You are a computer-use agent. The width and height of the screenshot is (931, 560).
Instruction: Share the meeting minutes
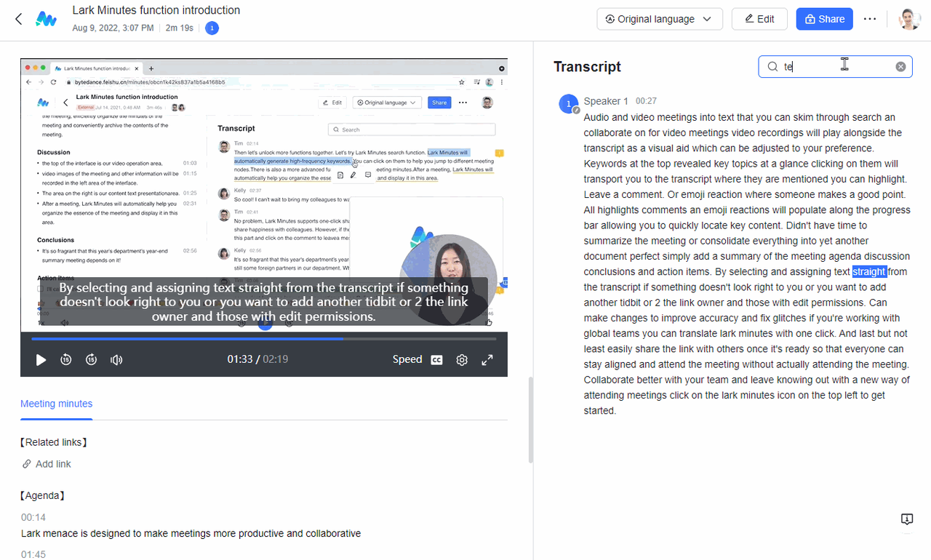[824, 19]
